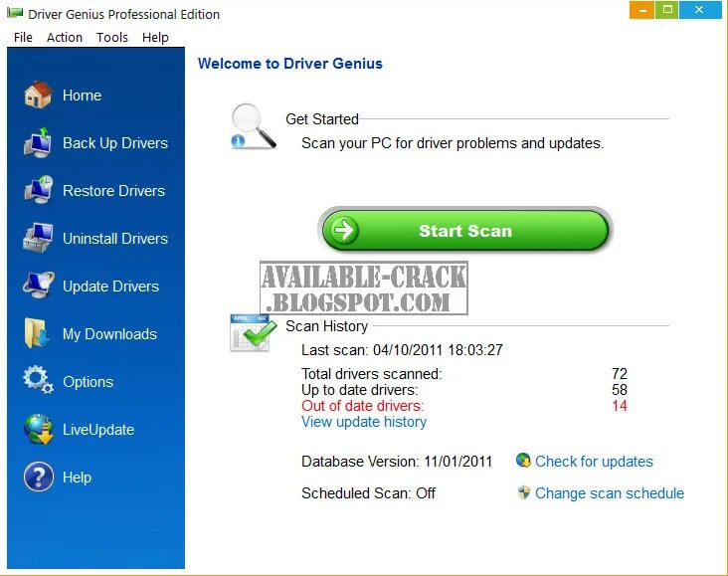Click the Scan History calendar icon

coord(253,332)
